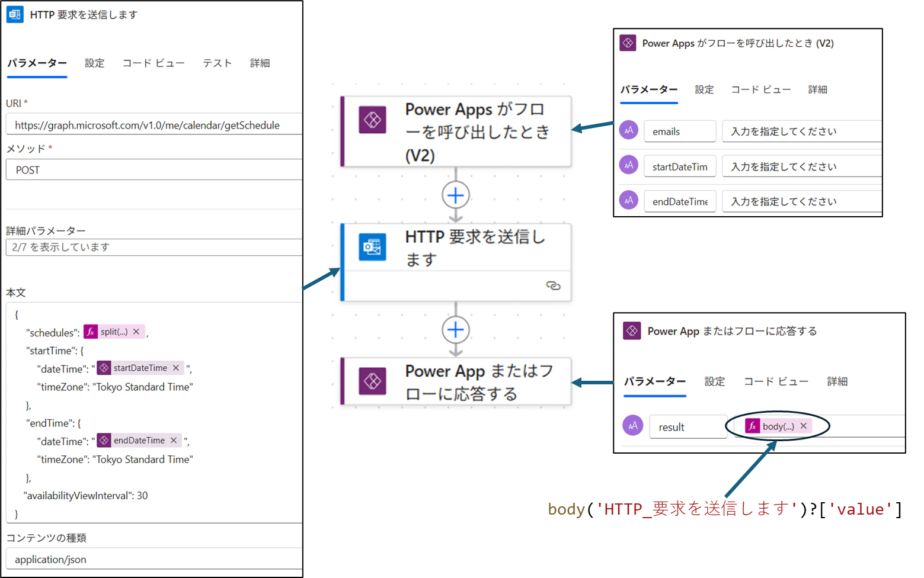924x578 pixels.
Task: Open 詳細 tab in response panel
Action: pos(837,381)
